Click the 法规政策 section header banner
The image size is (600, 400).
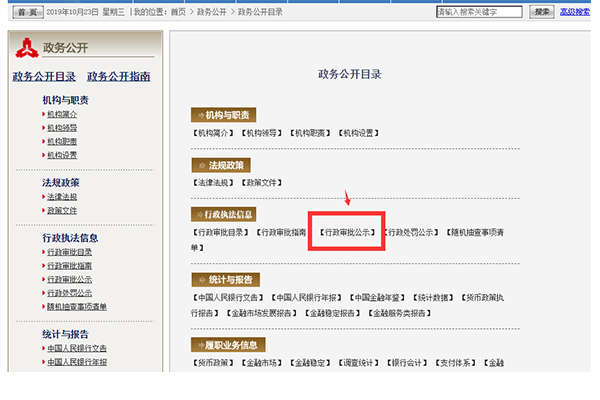coord(221,165)
